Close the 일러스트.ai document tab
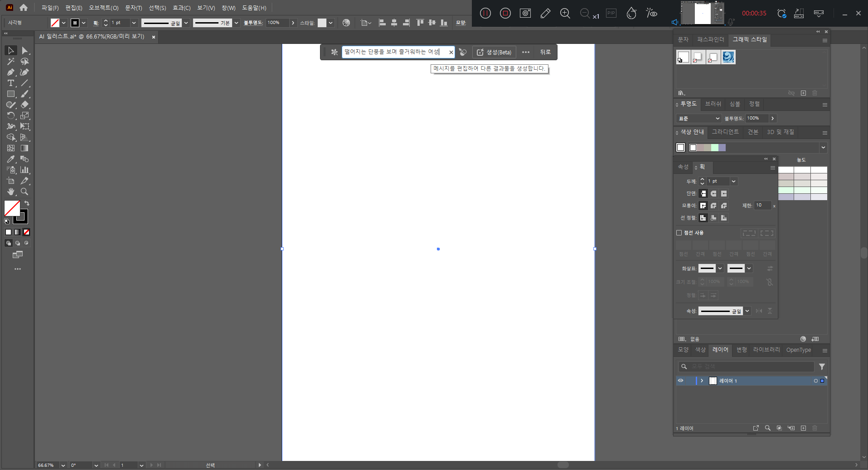Screen dimensions: 868x470 [x=154, y=37]
